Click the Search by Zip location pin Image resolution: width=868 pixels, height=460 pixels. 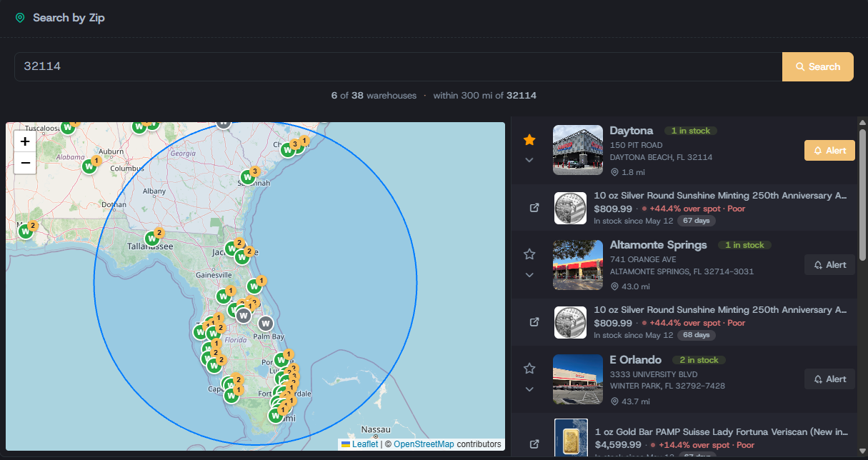tap(20, 18)
